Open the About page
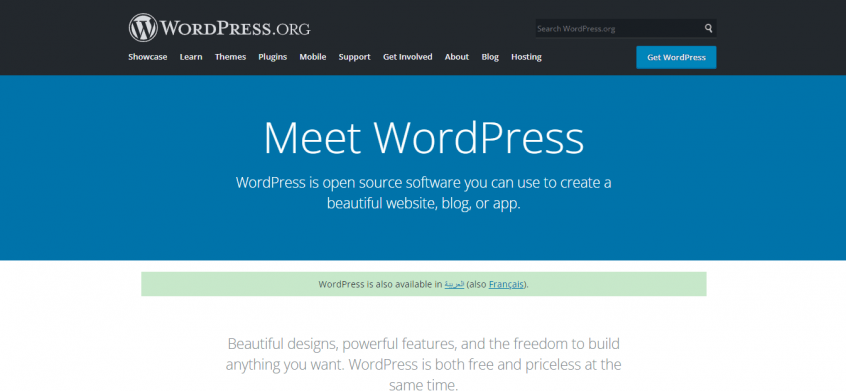The height and width of the screenshot is (391, 846). click(456, 57)
